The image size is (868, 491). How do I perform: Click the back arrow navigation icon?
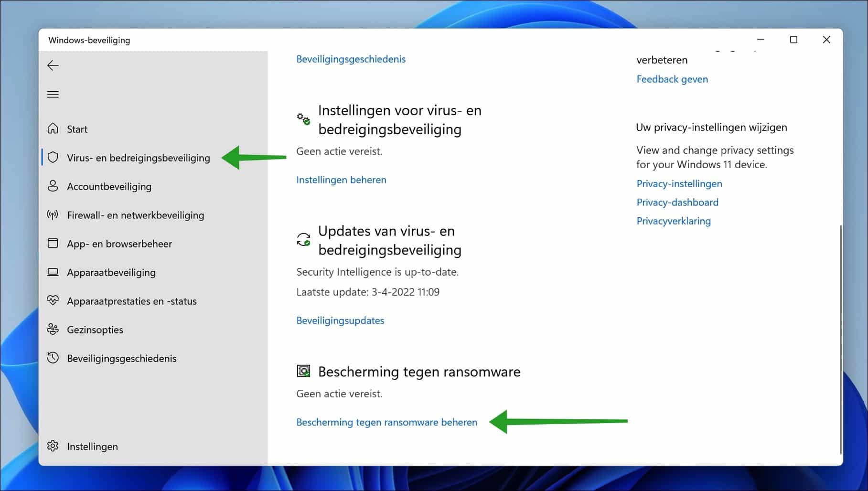point(53,65)
